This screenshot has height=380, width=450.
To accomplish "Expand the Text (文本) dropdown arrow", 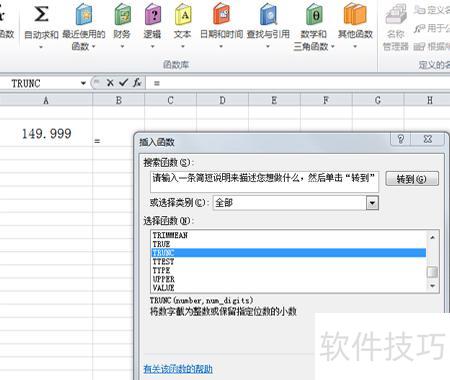I will click(x=183, y=47).
